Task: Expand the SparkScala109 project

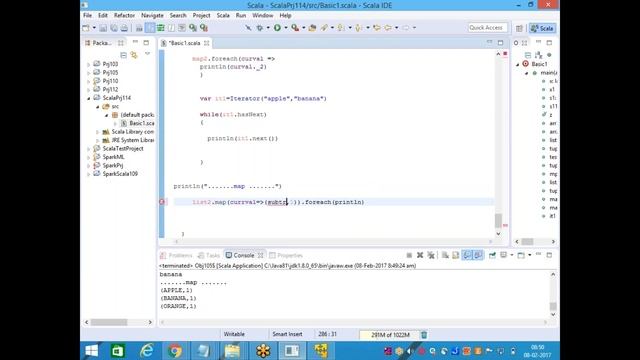Action: [x=89, y=174]
